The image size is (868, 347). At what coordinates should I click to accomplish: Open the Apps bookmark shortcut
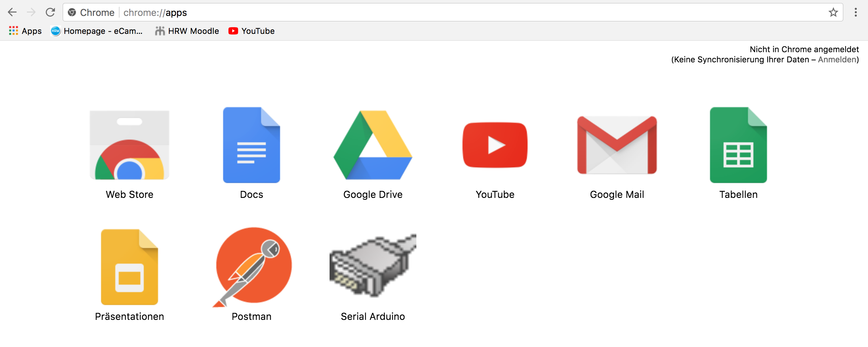click(25, 31)
